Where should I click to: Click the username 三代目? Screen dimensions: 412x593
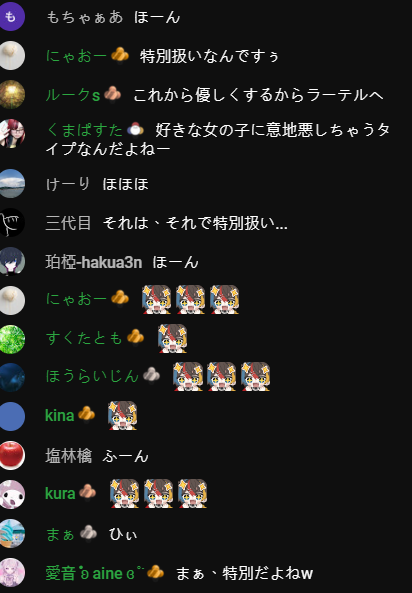68,223
